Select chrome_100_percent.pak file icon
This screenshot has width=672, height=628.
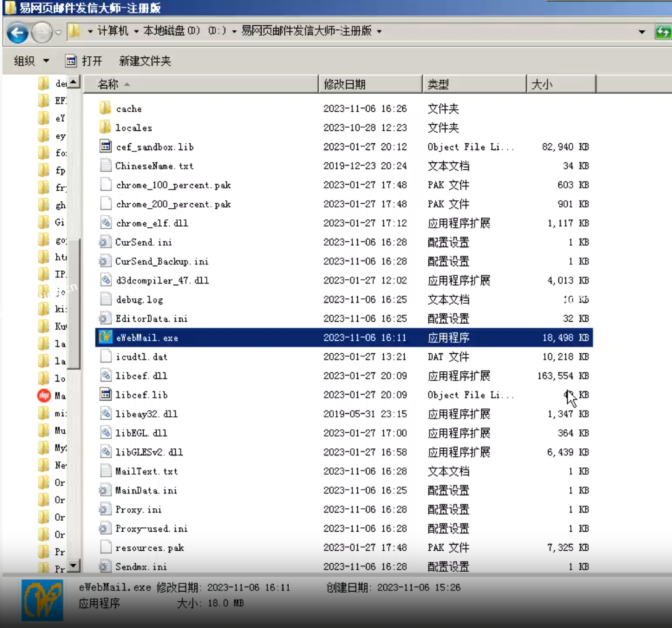(x=106, y=185)
